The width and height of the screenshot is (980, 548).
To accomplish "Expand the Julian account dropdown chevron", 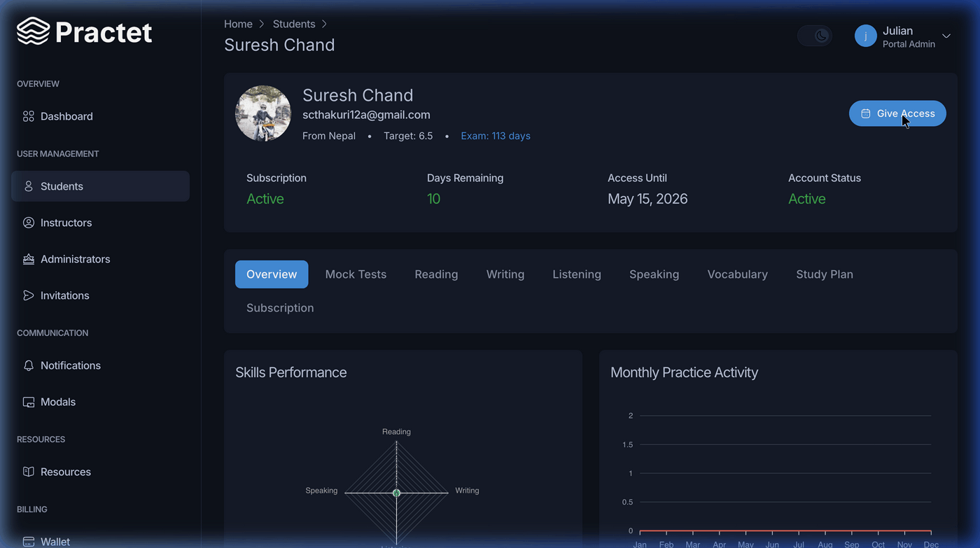I will tap(946, 36).
